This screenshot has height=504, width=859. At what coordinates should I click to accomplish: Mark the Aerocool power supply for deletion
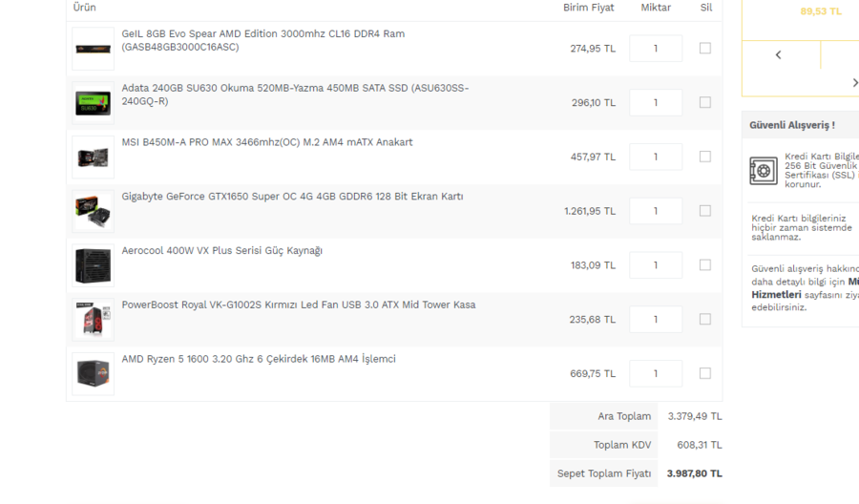coord(705,265)
